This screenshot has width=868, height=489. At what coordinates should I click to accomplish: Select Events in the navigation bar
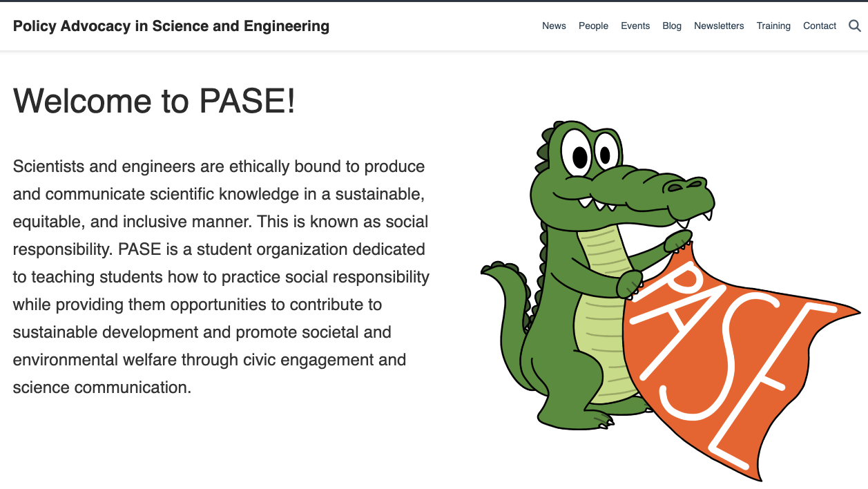click(x=635, y=26)
